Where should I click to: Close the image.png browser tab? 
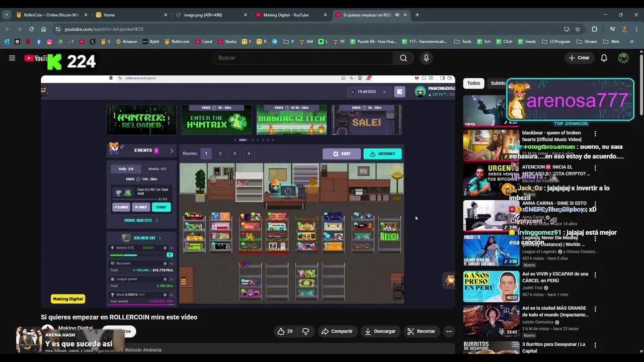tap(246, 15)
